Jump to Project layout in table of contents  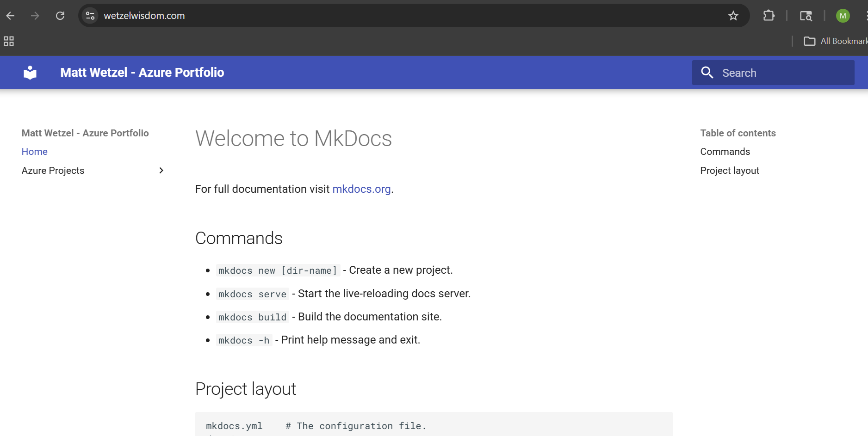[729, 171]
